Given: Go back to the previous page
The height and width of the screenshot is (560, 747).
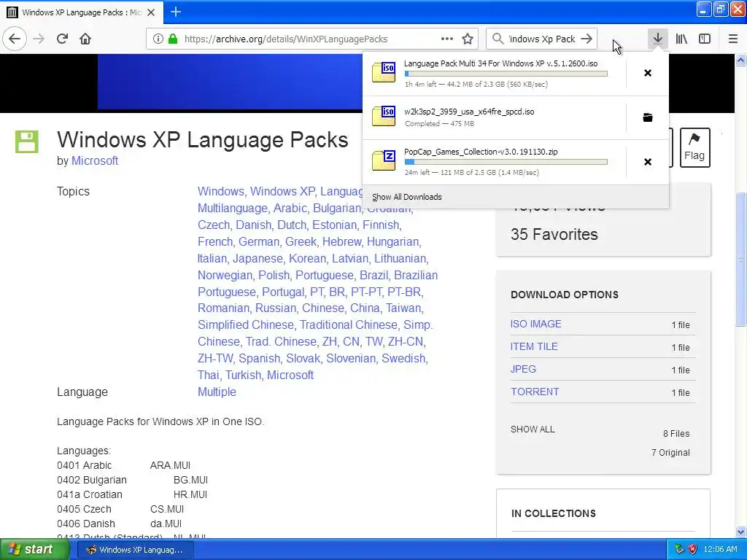Looking at the screenshot, I should [x=15, y=39].
